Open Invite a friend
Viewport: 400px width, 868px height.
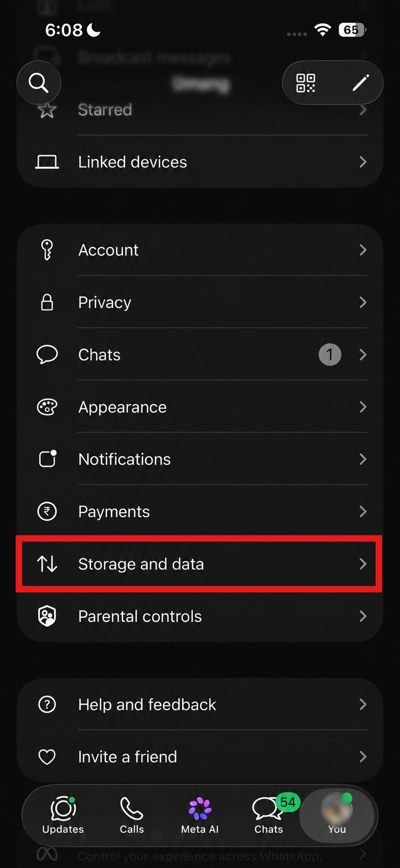[x=200, y=757]
